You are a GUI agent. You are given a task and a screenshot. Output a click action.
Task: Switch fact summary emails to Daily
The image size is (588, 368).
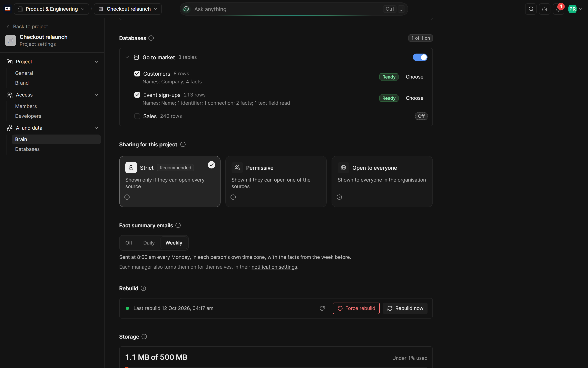tap(149, 243)
